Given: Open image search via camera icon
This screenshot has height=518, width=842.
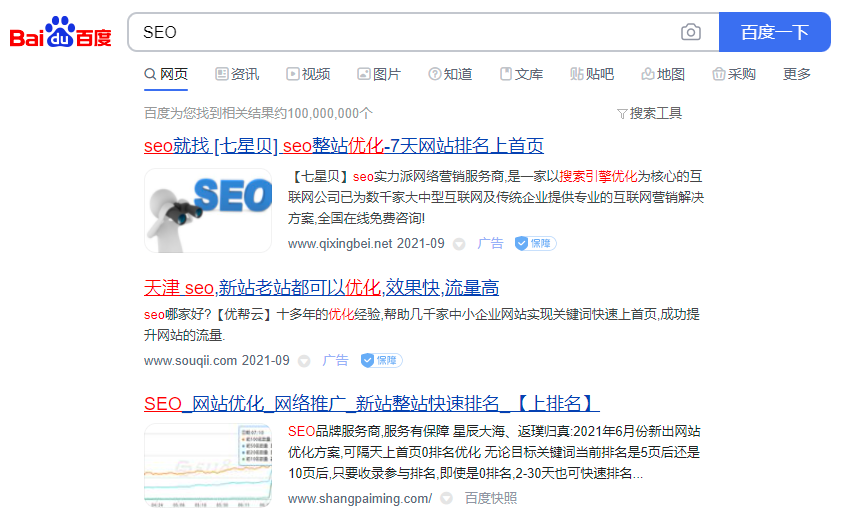Looking at the screenshot, I should tap(691, 32).
